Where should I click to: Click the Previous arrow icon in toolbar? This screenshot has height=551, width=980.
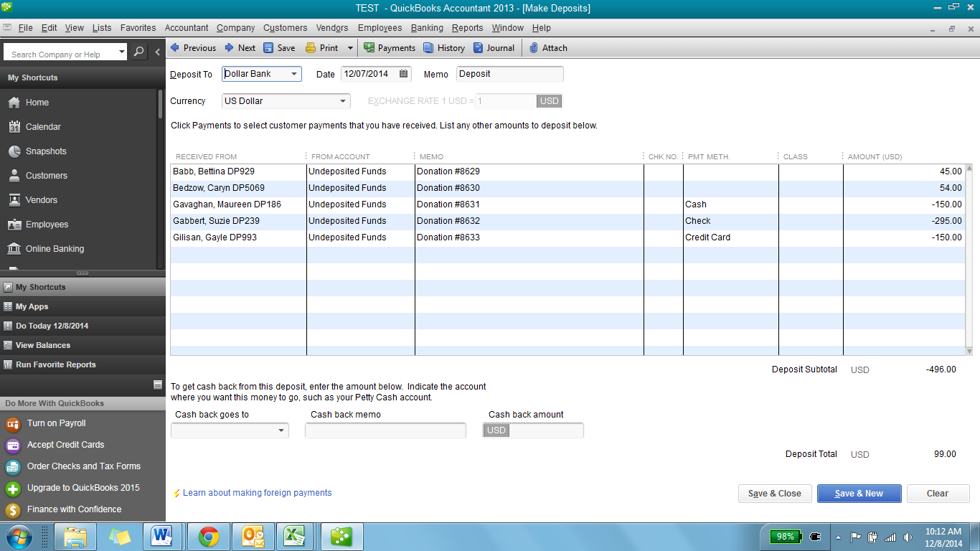click(x=174, y=48)
